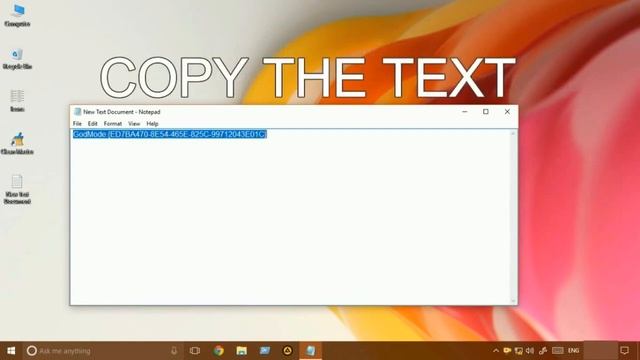Click the scroll up arrow in Notepad
The width and height of the screenshot is (640, 360).
pyautogui.click(x=513, y=133)
